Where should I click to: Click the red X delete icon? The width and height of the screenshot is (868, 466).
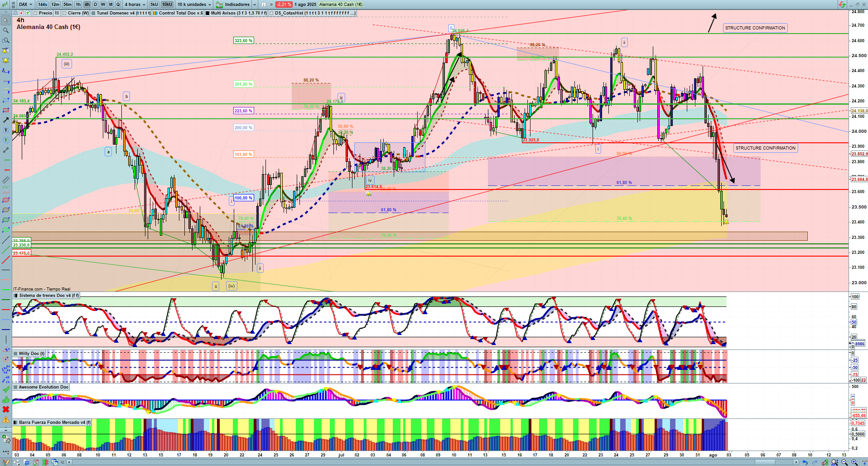click(x=6, y=409)
